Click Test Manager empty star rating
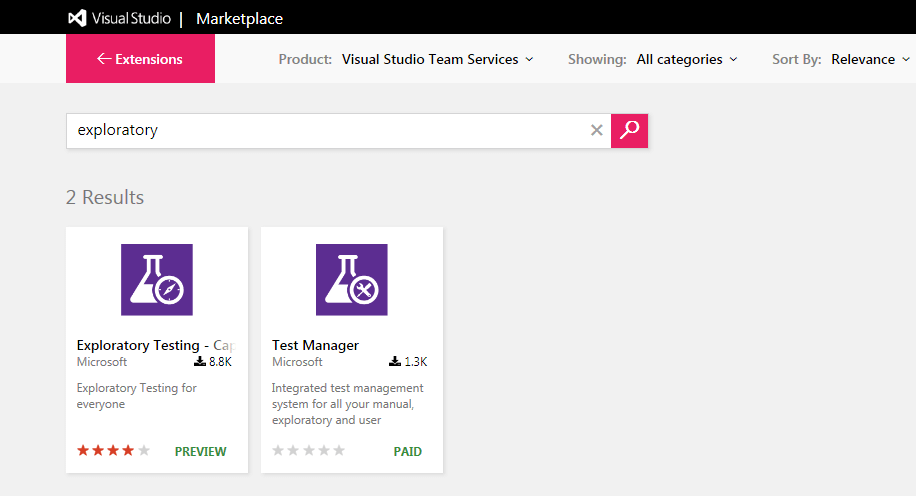This screenshot has width=916, height=496. click(x=308, y=450)
